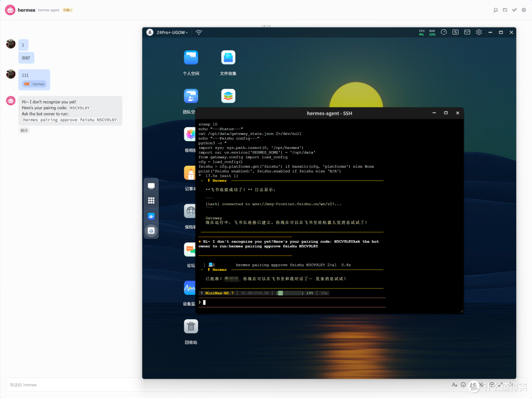Click the speed gauge icon in top bar
The image size is (532, 398).
444,32
